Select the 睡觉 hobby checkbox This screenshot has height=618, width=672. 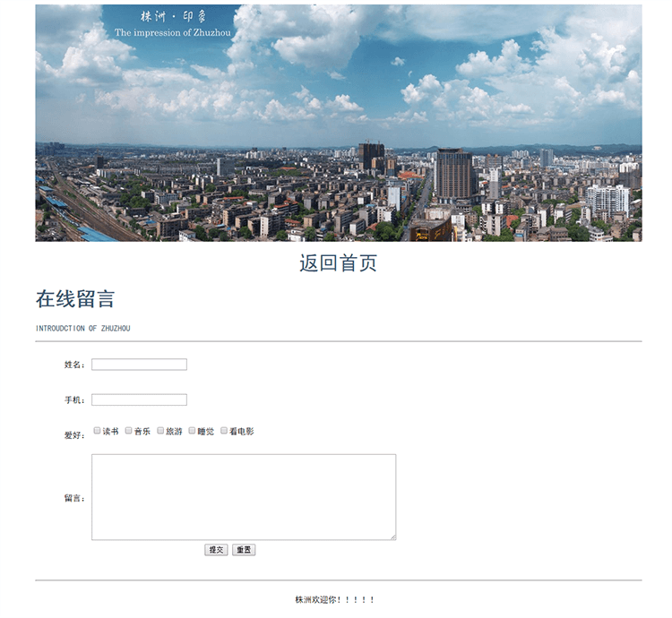point(192,431)
